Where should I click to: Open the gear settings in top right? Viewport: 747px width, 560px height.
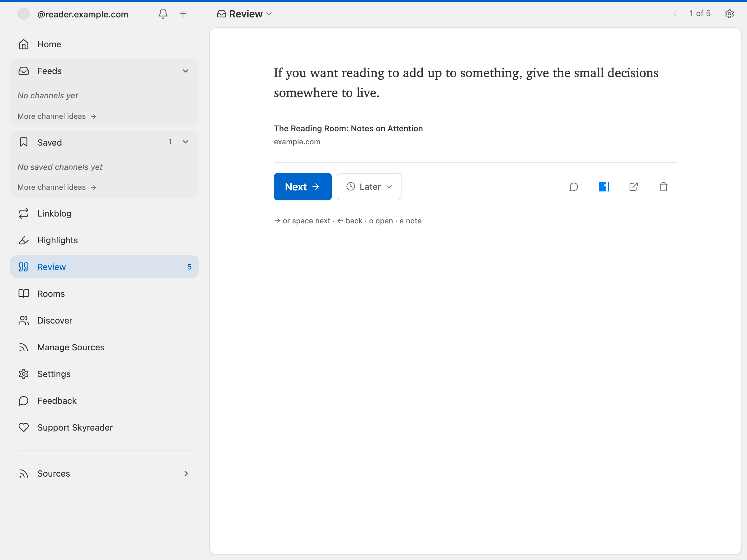730,14
